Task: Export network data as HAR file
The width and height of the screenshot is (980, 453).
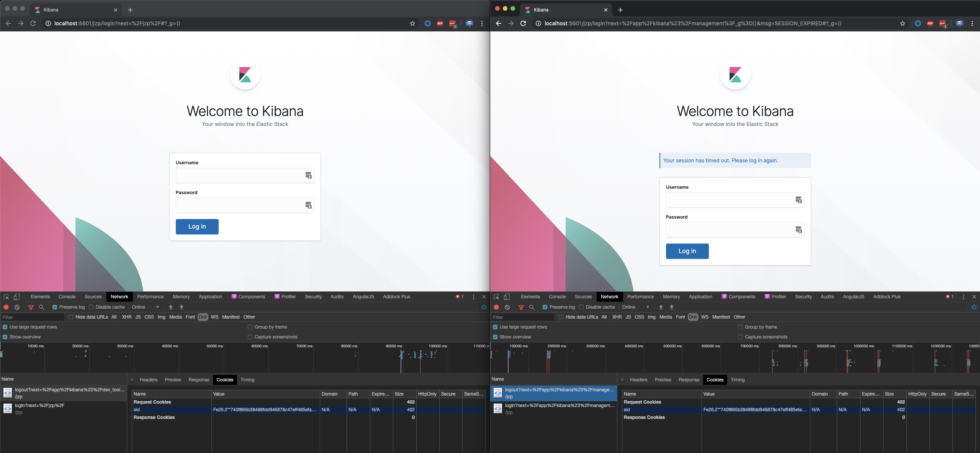Action: [182, 307]
